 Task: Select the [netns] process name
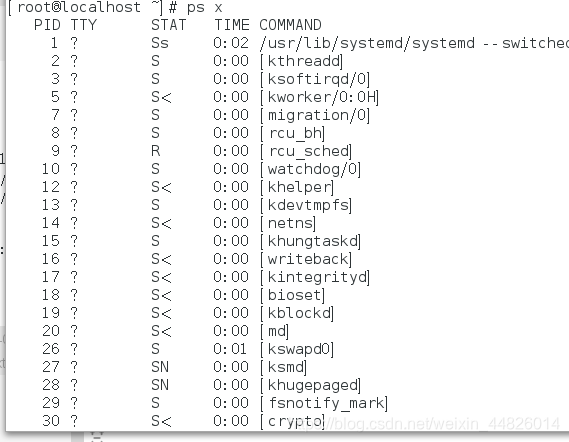coord(288,223)
